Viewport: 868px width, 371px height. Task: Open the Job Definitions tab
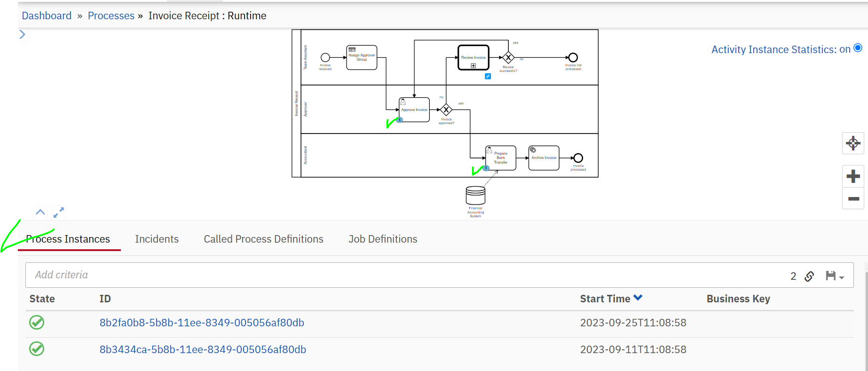(383, 239)
